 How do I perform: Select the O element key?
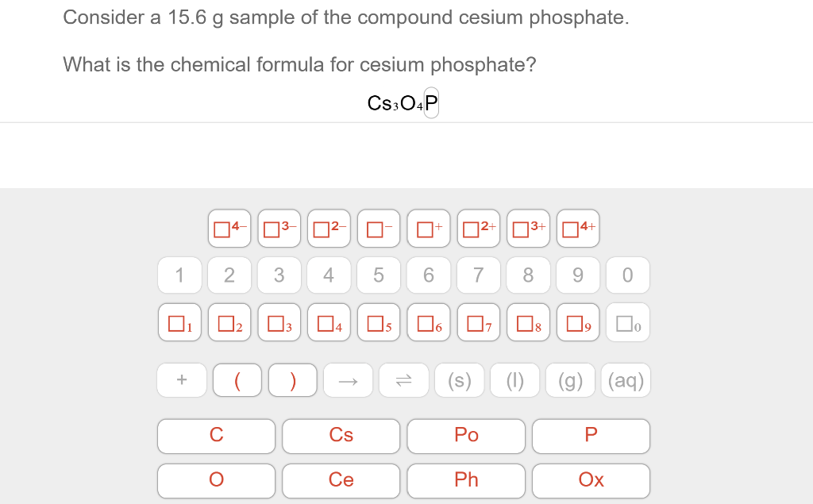pos(216,480)
